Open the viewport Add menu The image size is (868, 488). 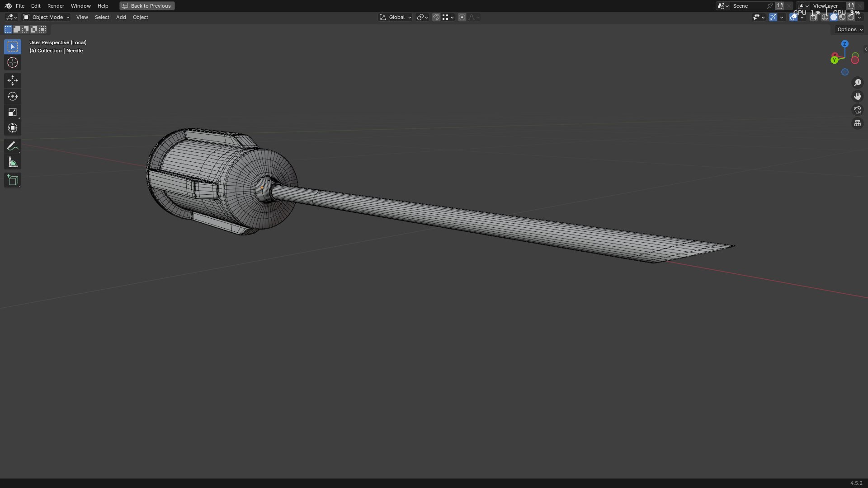(x=121, y=17)
